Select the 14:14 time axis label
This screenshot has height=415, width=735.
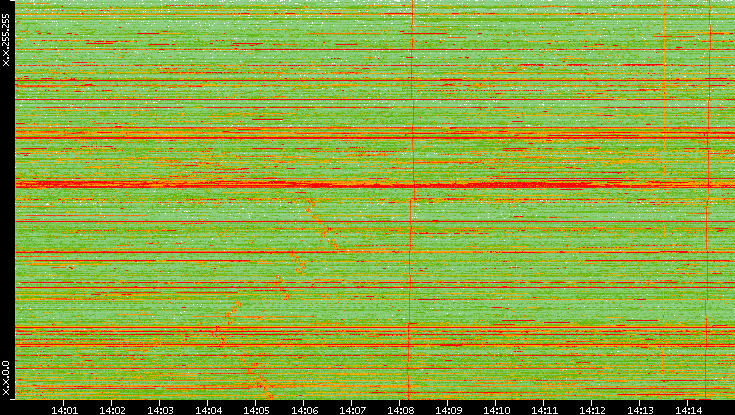[x=688, y=410]
